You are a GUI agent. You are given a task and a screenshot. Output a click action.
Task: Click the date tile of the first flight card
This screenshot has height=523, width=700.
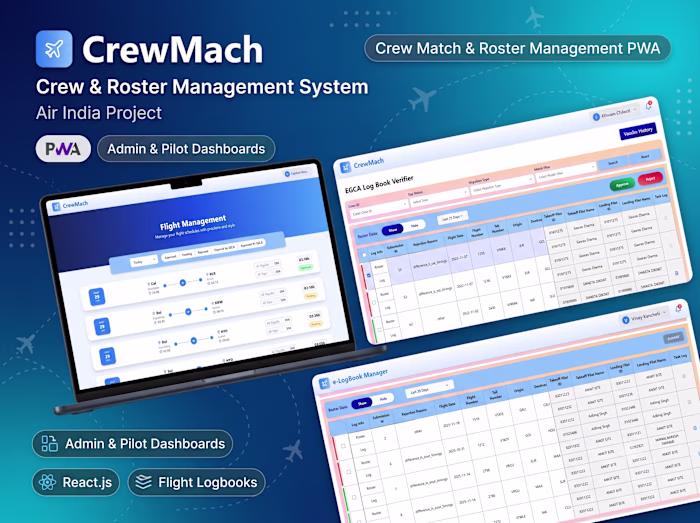pyautogui.click(x=97, y=297)
